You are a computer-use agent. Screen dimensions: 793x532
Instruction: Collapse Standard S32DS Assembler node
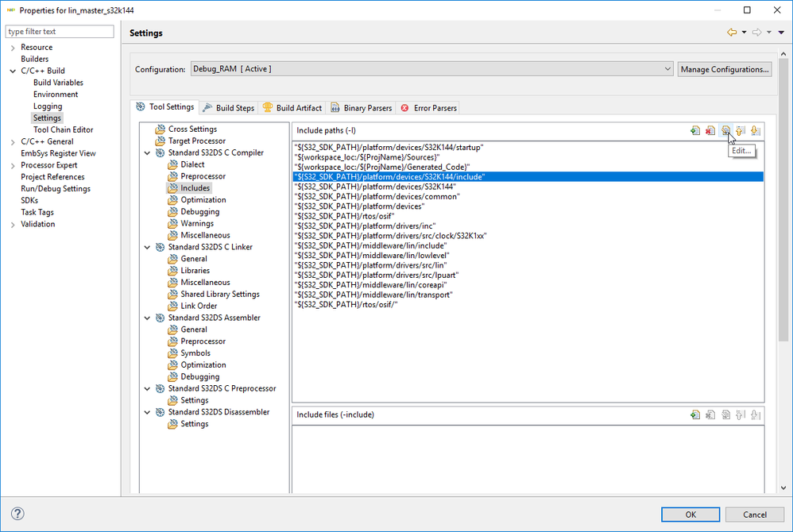point(147,318)
